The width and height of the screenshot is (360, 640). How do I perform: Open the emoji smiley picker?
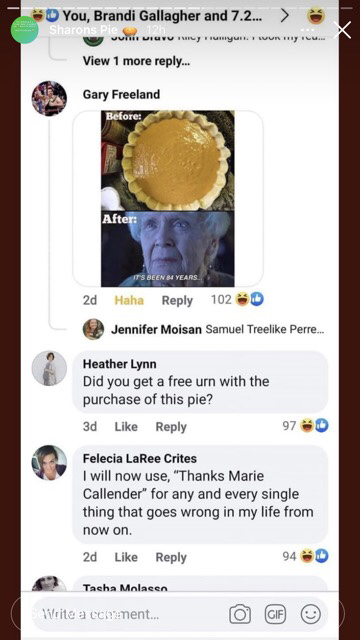tap(311, 614)
